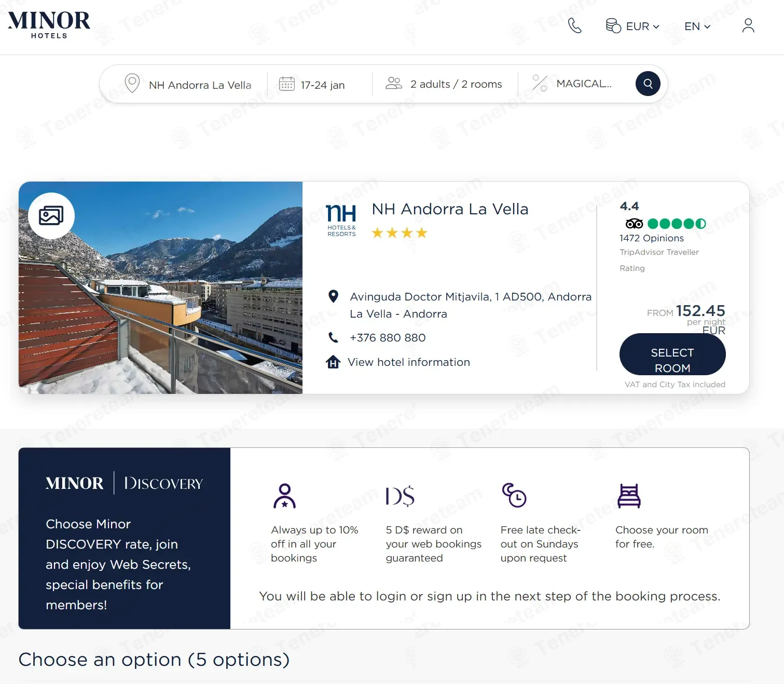Open the Avinguda Doctor Mitjavila address
This screenshot has height=684, width=784.
(x=471, y=305)
